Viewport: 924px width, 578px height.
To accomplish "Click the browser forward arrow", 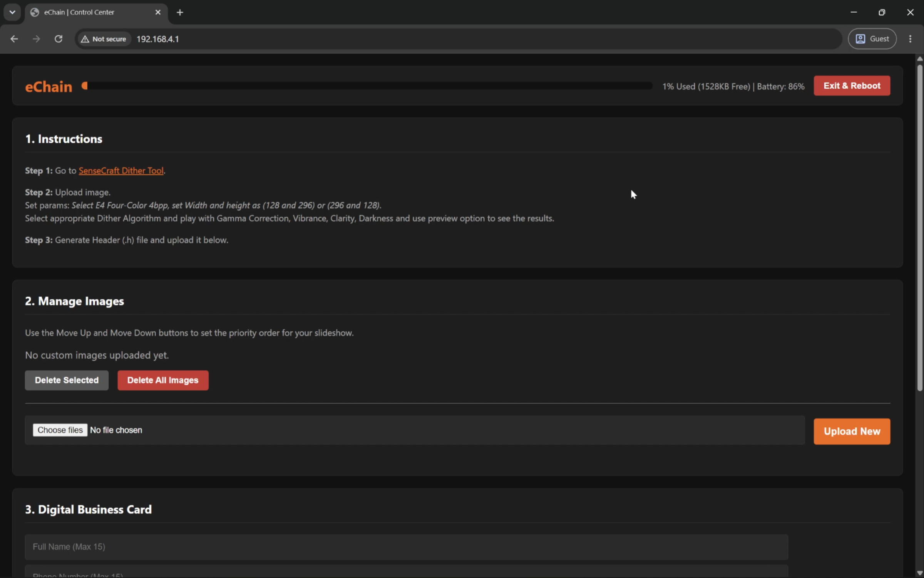I will coord(36,39).
